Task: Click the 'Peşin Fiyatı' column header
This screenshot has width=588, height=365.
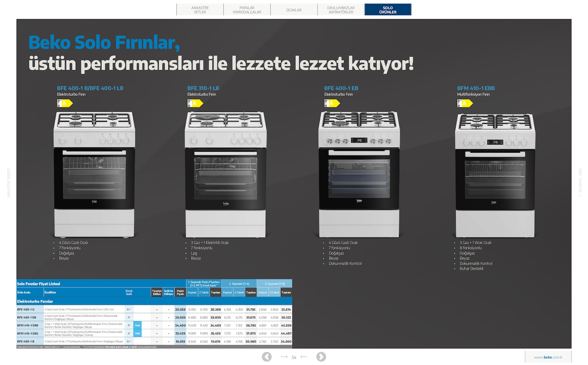Action: coord(180,292)
